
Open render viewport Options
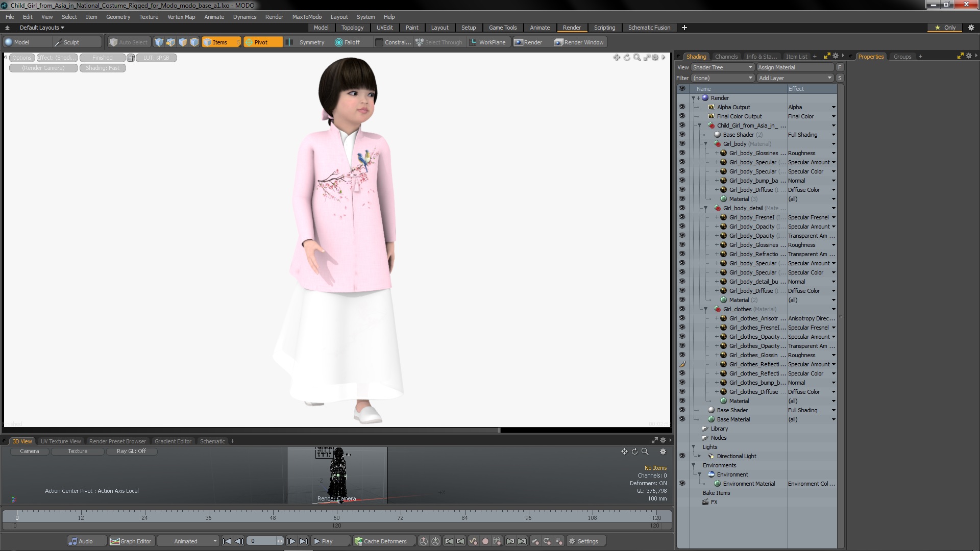(22, 58)
